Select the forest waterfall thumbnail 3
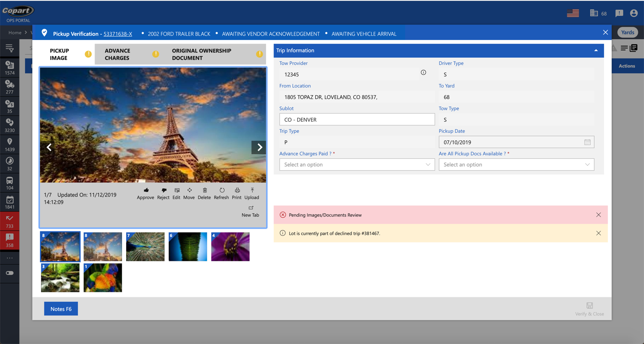The image size is (644, 344). (60, 278)
